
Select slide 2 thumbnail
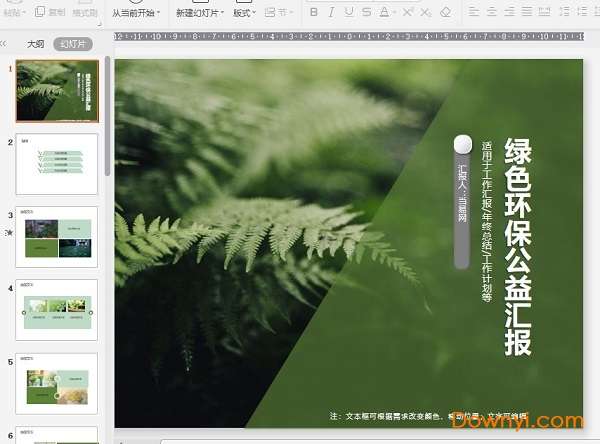pyautogui.click(x=57, y=163)
